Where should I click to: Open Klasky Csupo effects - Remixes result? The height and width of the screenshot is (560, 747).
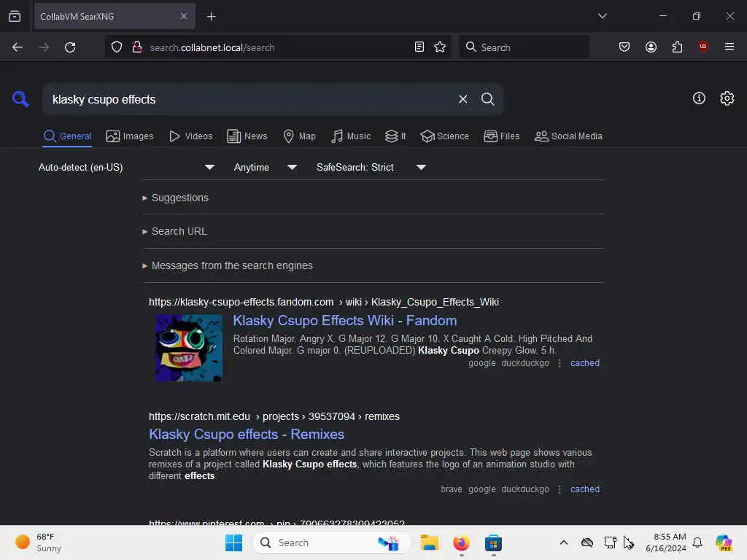(x=247, y=435)
